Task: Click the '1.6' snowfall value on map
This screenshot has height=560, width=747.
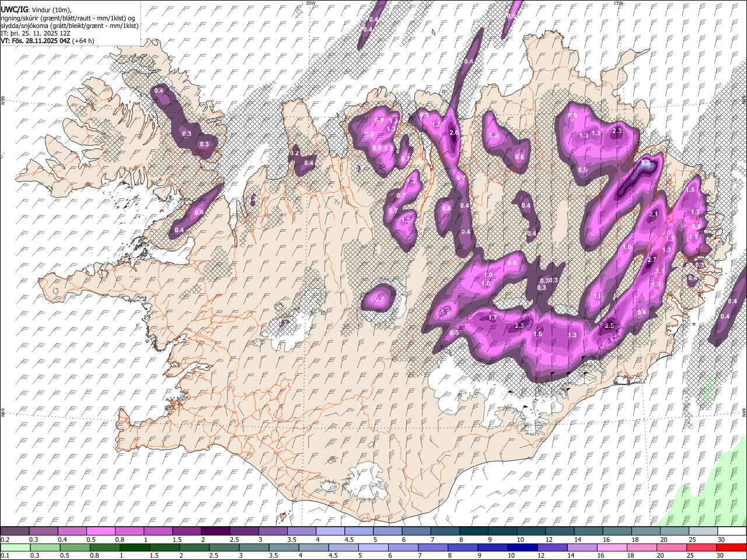Action: point(538,334)
